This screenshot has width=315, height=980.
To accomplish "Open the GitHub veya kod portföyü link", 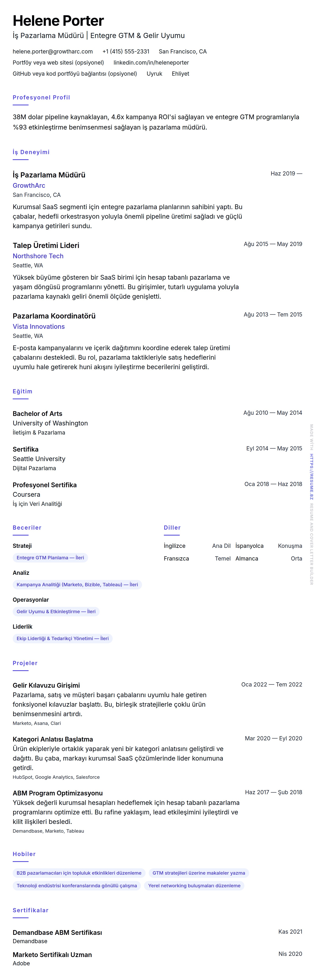I will 75,73.
